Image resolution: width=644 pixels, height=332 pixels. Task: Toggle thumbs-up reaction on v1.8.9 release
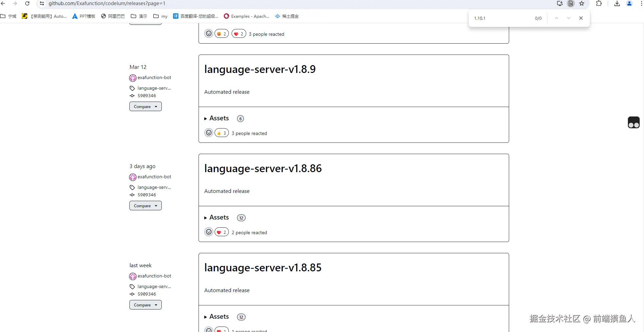click(222, 133)
